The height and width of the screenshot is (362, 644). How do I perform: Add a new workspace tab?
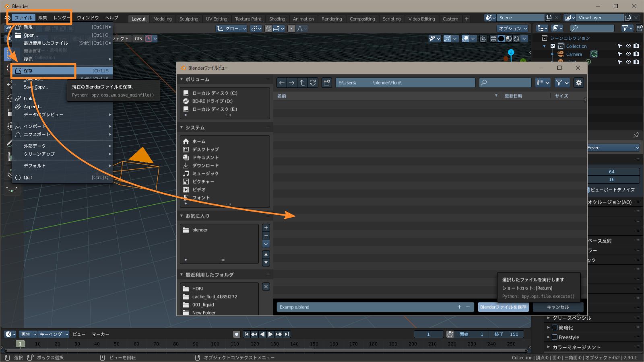coord(466,19)
